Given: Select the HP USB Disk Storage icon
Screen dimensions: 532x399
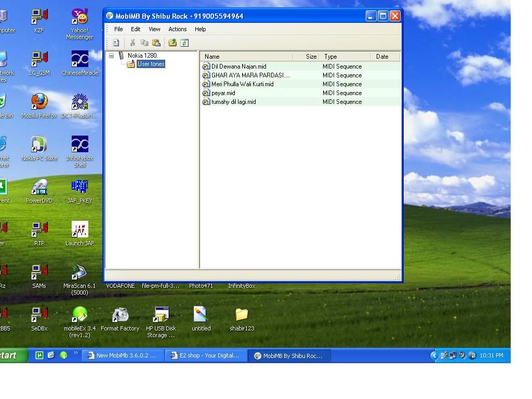Looking at the screenshot, I should tap(161, 322).
